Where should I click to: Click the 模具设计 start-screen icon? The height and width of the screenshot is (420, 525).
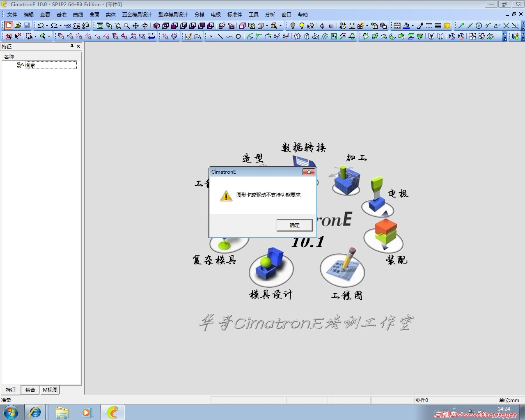271,267
